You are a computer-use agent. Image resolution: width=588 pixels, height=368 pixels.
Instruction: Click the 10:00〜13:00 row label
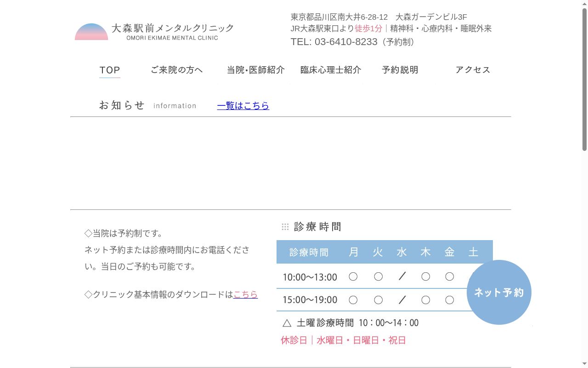(310, 277)
